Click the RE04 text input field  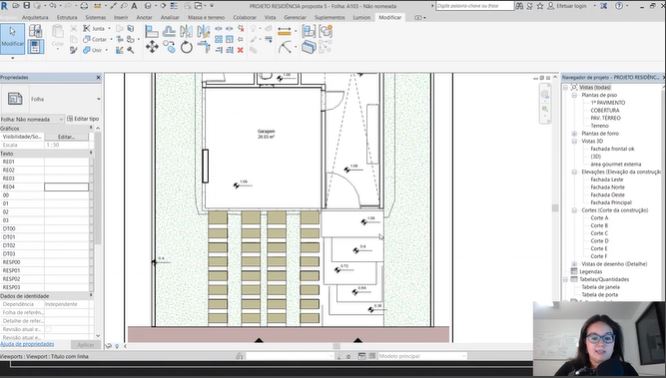67,187
